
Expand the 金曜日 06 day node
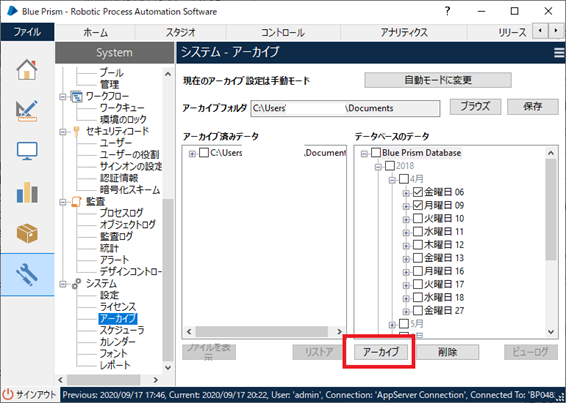pyautogui.click(x=406, y=194)
